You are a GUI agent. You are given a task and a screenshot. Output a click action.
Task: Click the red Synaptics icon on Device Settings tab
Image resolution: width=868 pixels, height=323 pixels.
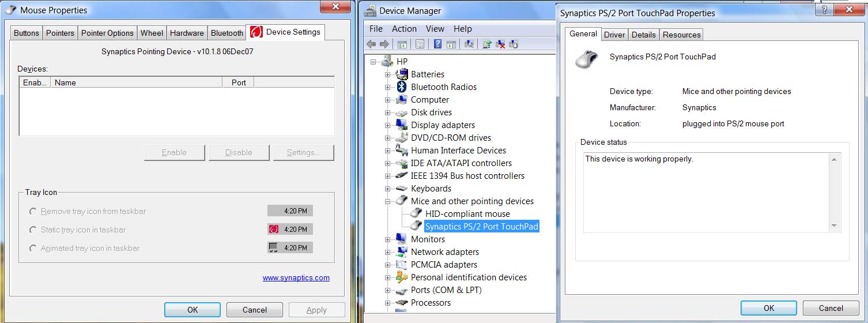click(256, 32)
